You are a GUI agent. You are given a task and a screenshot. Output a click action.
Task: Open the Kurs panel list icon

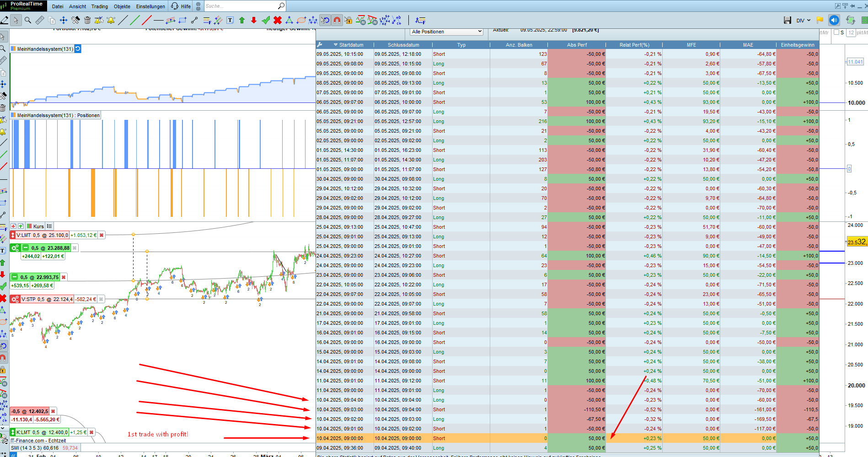point(49,226)
